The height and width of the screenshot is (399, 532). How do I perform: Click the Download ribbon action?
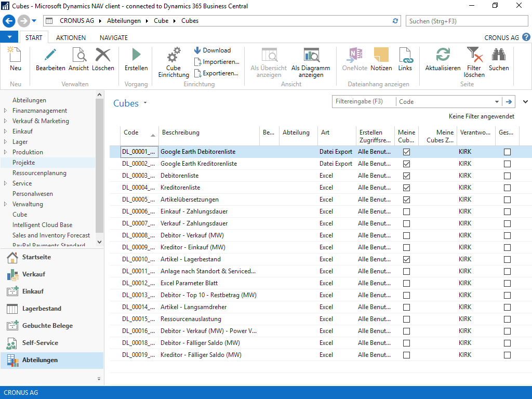212,50
